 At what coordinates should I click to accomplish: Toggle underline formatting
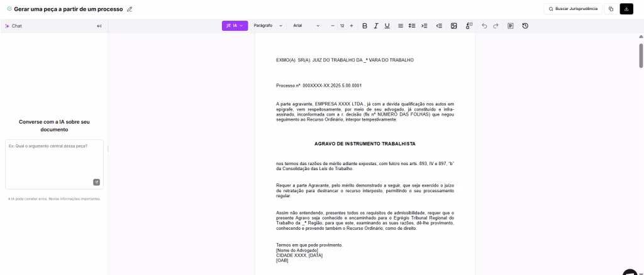pyautogui.click(x=387, y=26)
